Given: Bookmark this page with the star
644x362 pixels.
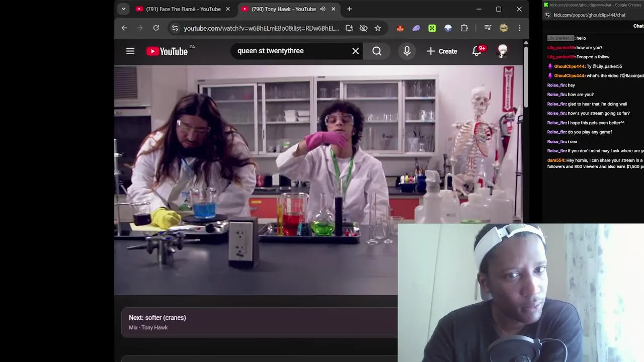Looking at the screenshot, I should click(378, 28).
